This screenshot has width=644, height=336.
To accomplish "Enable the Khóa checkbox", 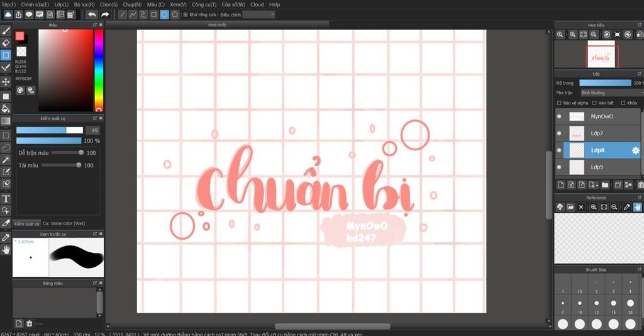I will [623, 103].
